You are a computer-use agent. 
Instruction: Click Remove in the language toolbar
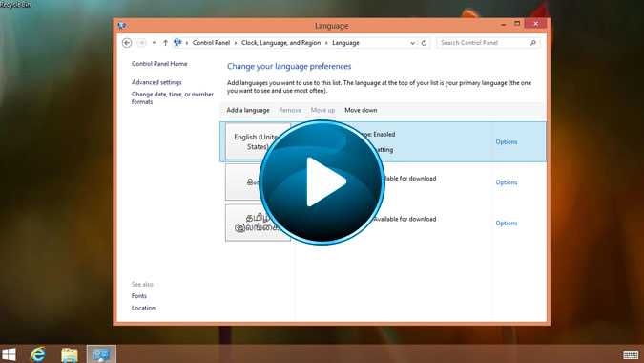290,110
